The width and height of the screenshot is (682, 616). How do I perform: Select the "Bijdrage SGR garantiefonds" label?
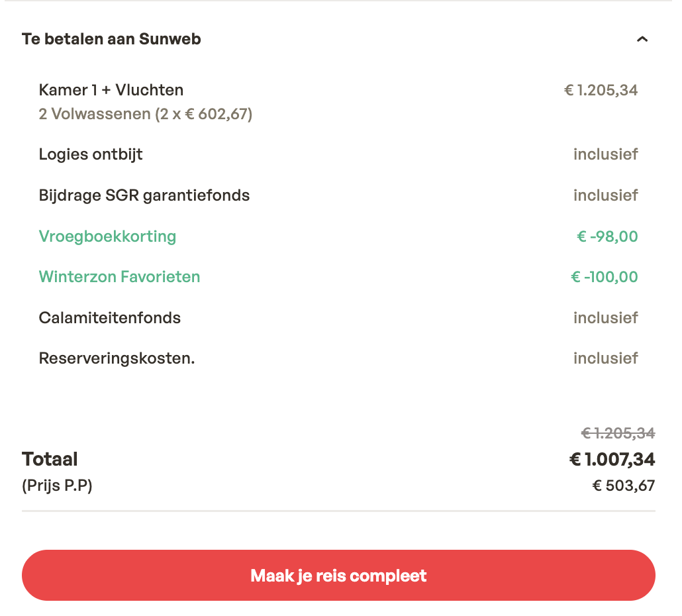click(144, 195)
